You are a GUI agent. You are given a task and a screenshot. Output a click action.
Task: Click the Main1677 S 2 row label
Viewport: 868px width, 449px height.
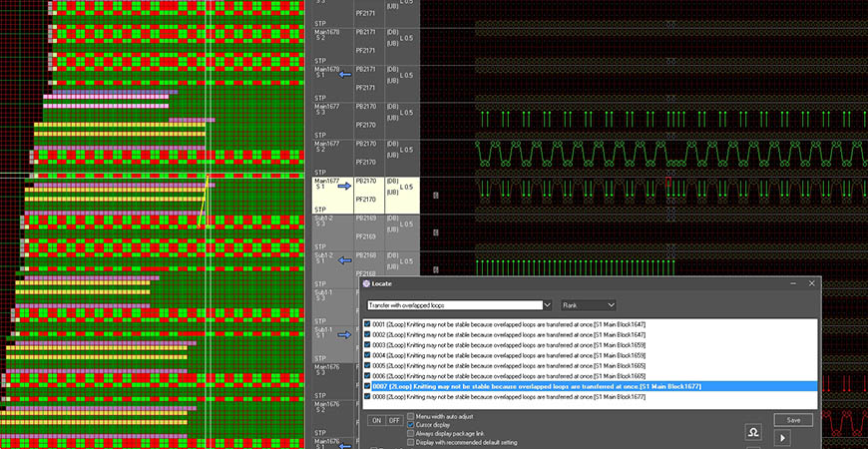pyautogui.click(x=326, y=146)
